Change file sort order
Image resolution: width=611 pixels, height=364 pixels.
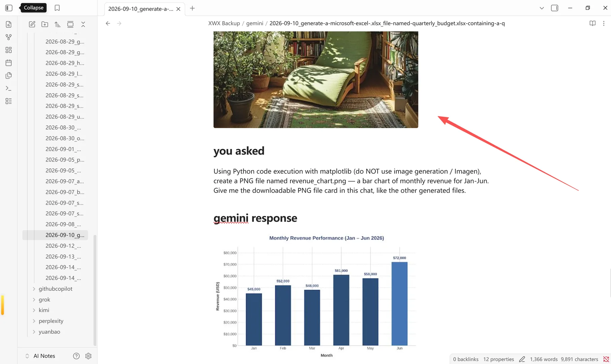coord(58,24)
